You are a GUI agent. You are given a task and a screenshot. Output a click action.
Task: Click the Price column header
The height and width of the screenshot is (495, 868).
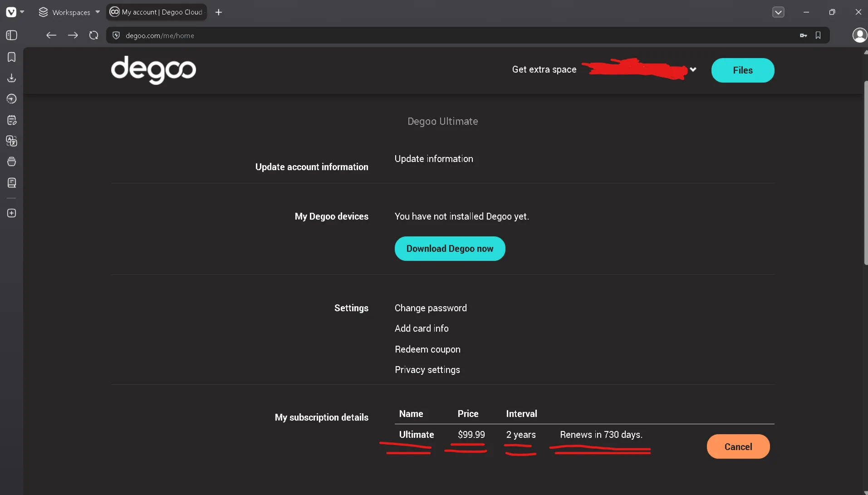(468, 414)
